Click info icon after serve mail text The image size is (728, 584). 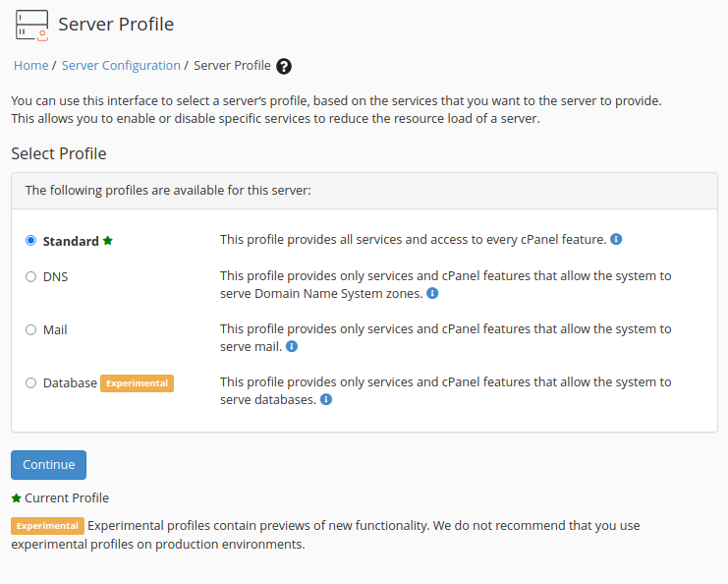click(292, 346)
